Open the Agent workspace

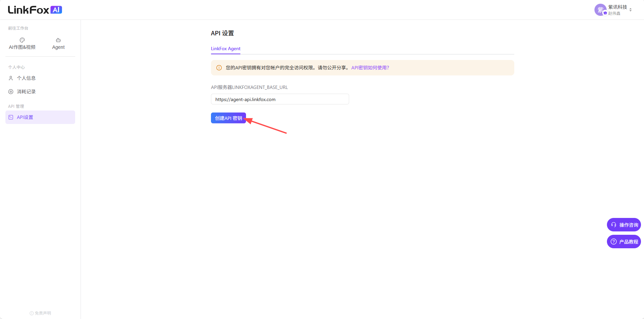coord(58,44)
